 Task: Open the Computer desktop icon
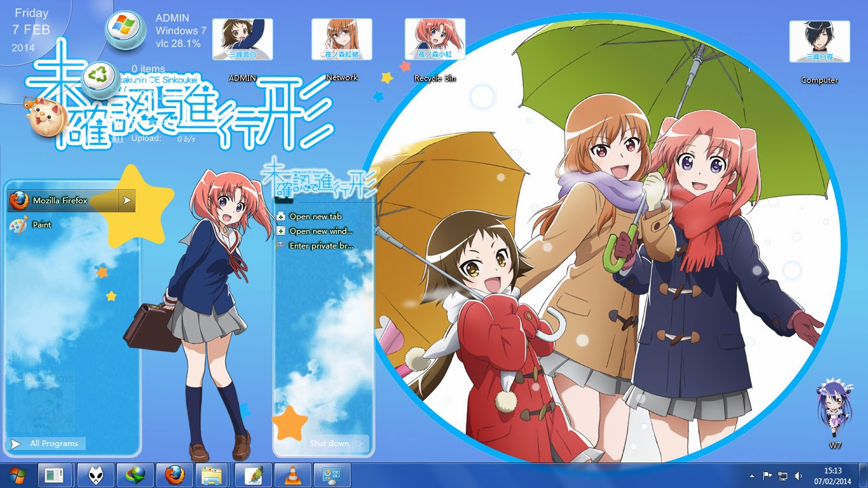(x=819, y=39)
